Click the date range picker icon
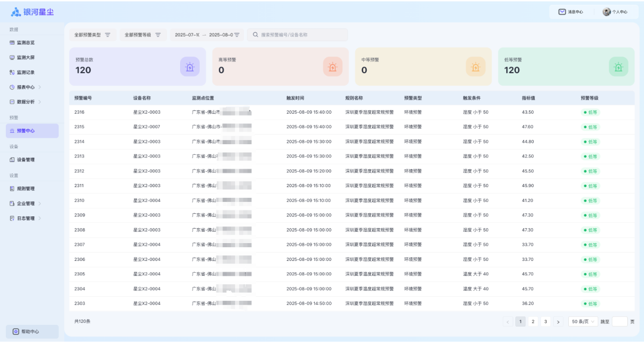Image resolution: width=644 pixels, height=342 pixels. coord(237,35)
